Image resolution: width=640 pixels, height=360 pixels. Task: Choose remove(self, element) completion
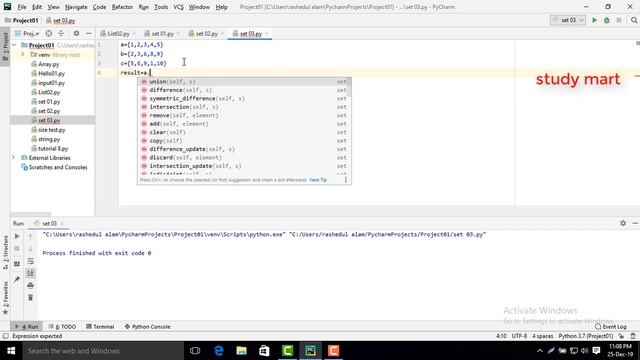pos(244,116)
